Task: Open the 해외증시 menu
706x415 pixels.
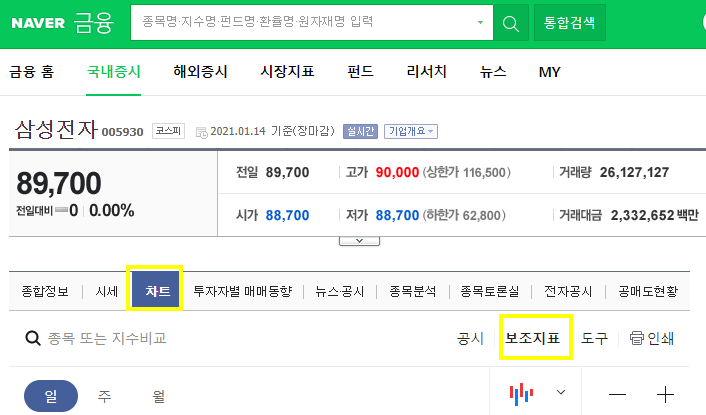Action: pos(200,72)
